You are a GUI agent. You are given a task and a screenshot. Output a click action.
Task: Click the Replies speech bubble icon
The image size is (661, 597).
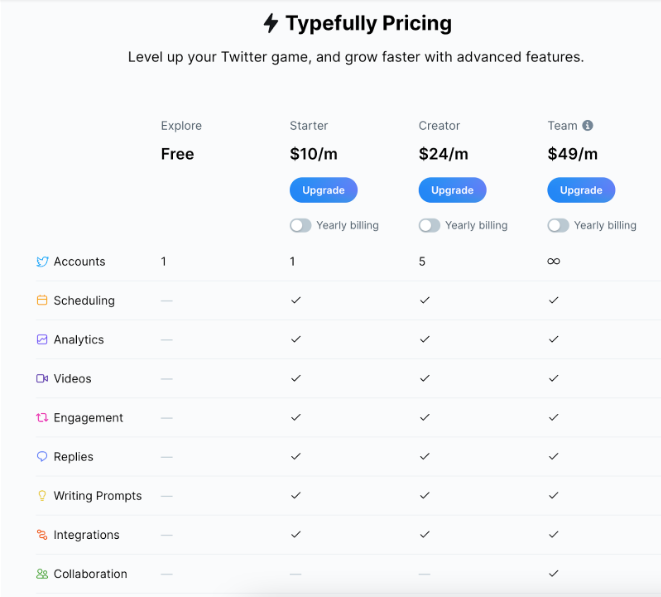tap(42, 457)
